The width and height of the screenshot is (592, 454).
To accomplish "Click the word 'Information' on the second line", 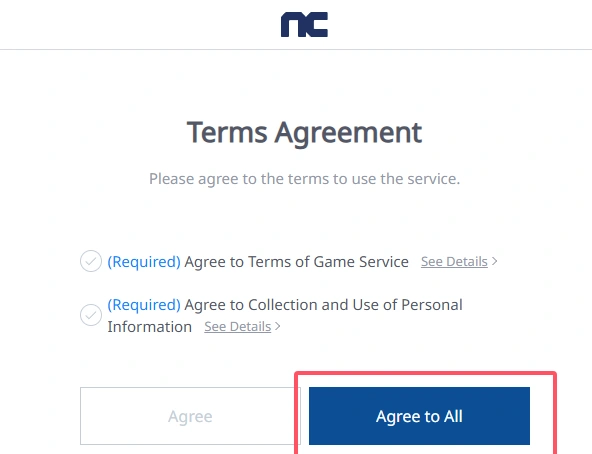I will click(150, 327).
